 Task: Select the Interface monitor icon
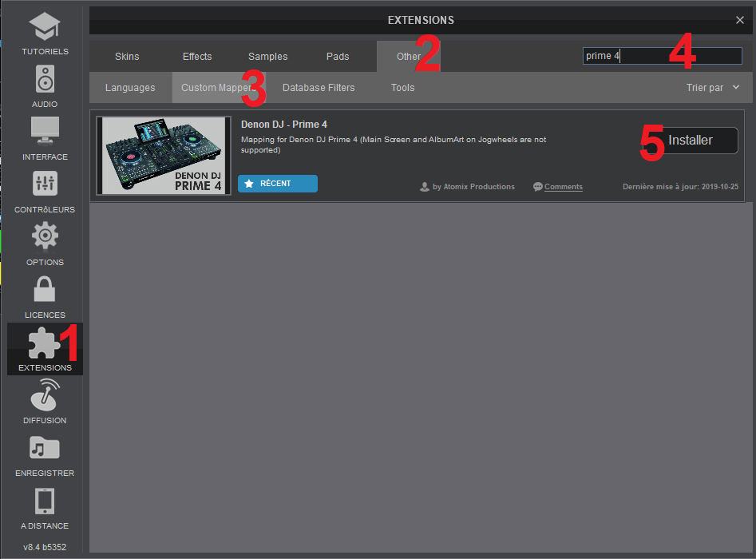(45, 132)
